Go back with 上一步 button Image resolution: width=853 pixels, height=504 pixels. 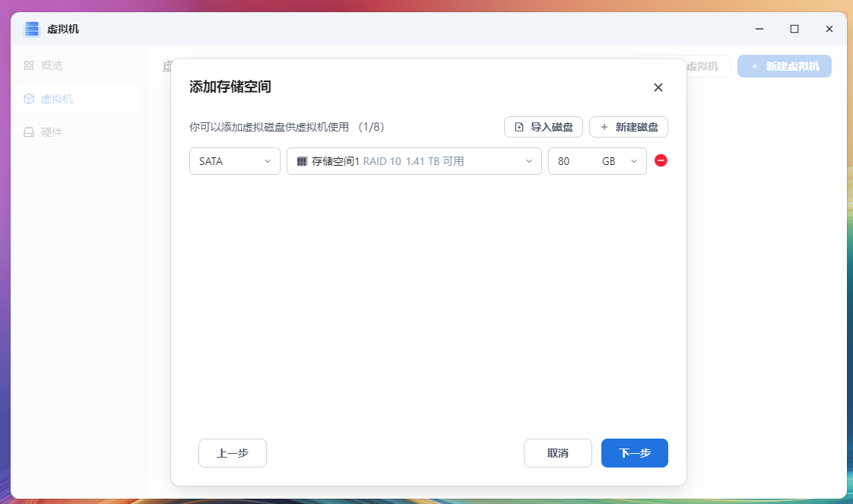click(x=233, y=453)
